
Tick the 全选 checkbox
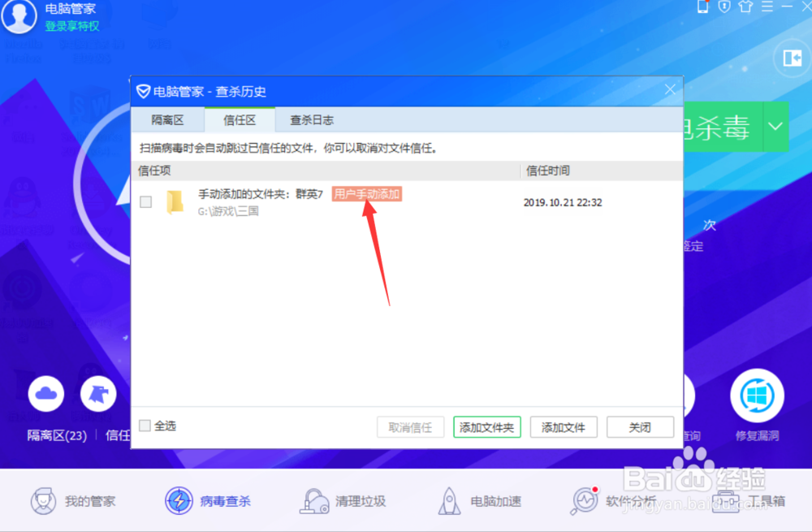click(145, 426)
